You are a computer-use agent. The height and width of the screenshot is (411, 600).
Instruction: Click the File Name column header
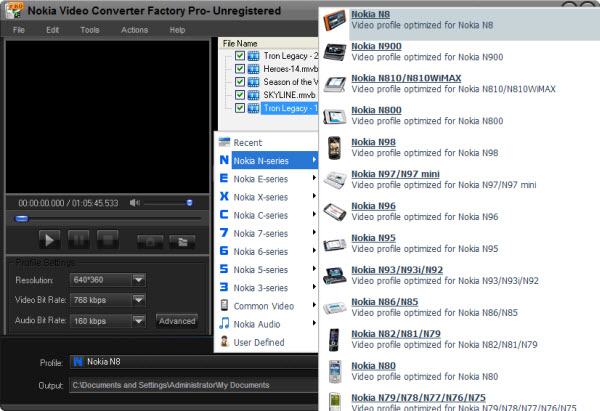pos(268,43)
